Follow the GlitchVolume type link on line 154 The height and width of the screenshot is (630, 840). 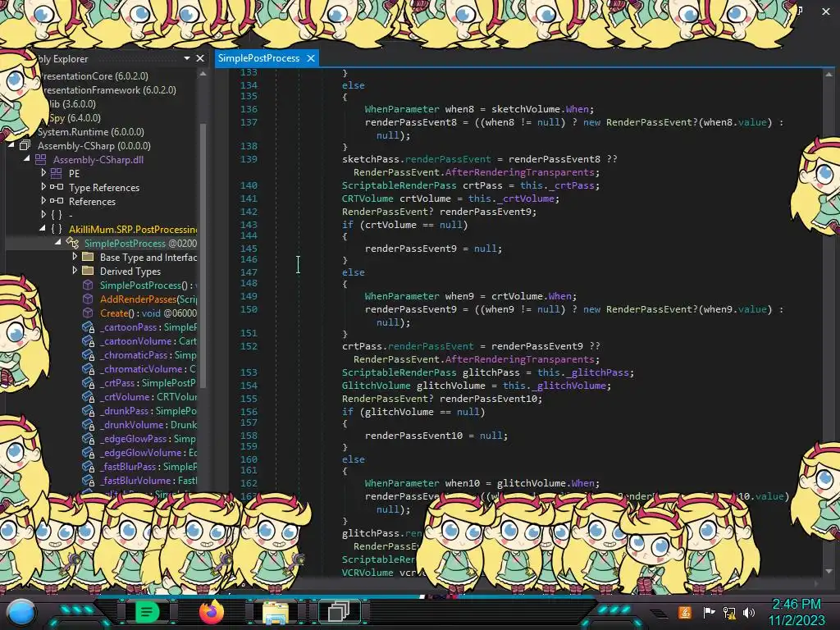click(x=376, y=386)
